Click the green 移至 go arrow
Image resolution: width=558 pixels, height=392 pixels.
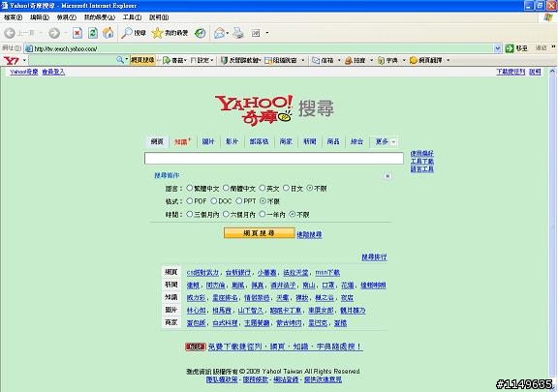(510, 48)
